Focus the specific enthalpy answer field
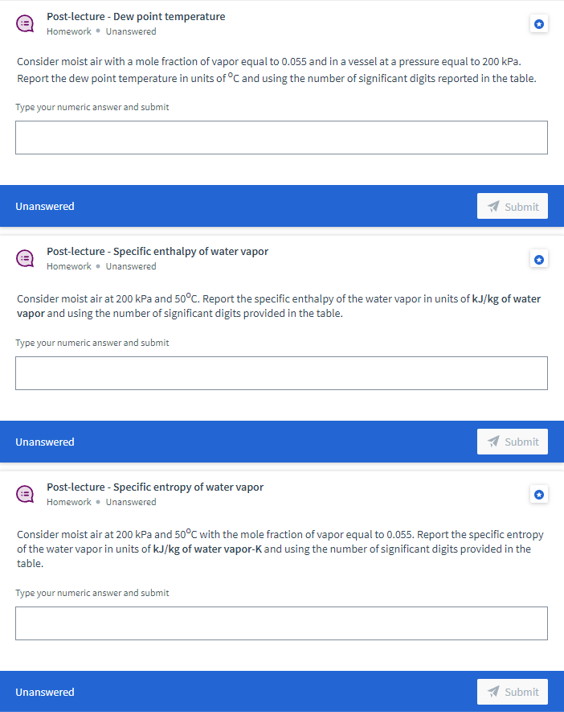564x712 pixels. pyautogui.click(x=281, y=373)
